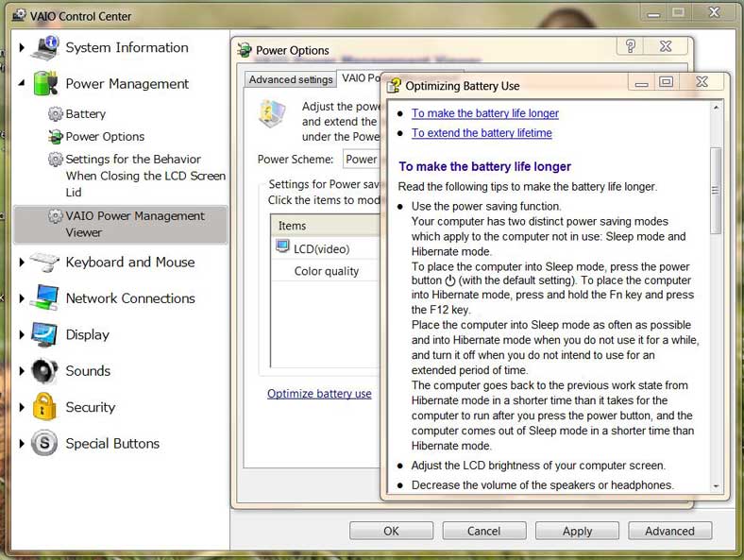Click the Cancel button
Image resolution: width=744 pixels, height=560 pixels.
[x=484, y=531]
